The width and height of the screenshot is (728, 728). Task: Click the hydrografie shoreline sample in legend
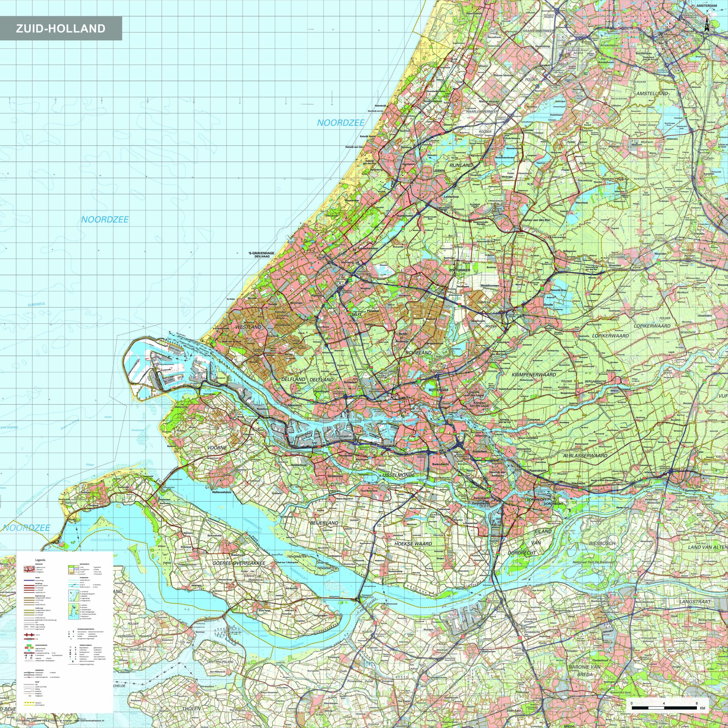[73, 596]
